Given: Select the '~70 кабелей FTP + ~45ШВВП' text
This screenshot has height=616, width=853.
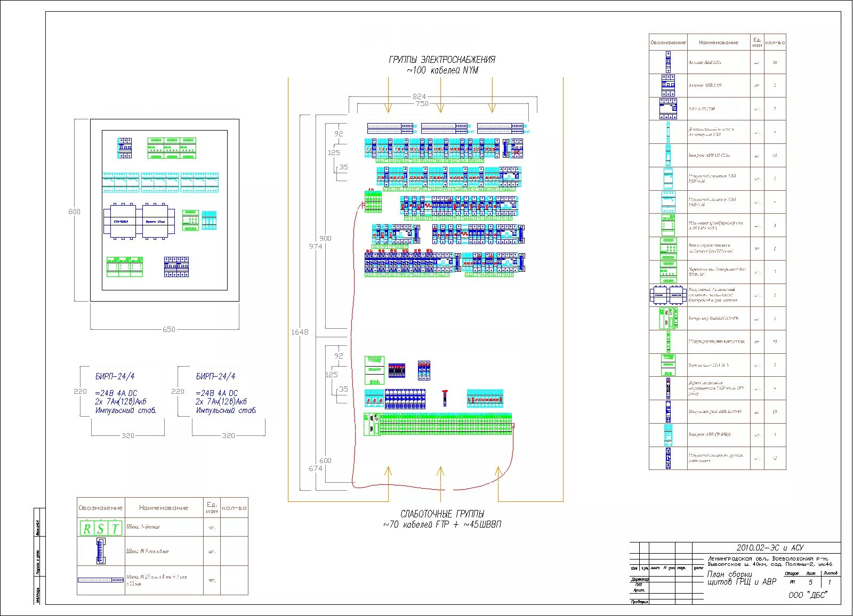Looking at the screenshot, I should tap(442, 524).
